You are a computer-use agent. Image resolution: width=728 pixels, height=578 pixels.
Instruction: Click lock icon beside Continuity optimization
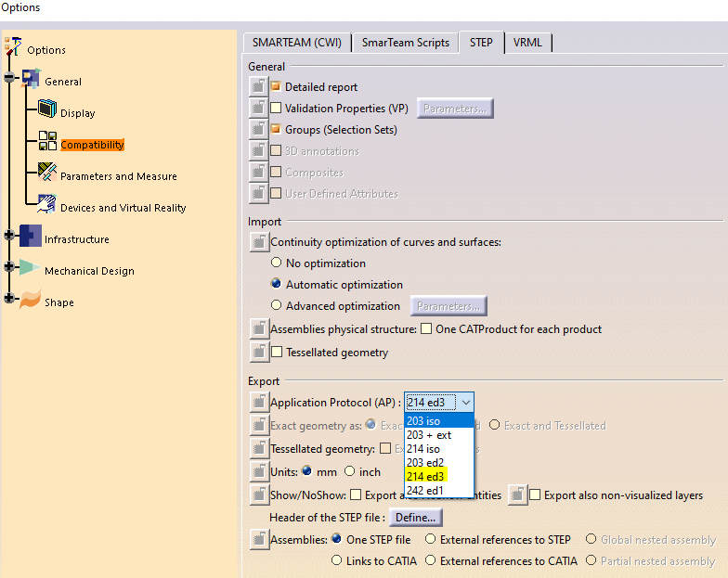point(260,242)
